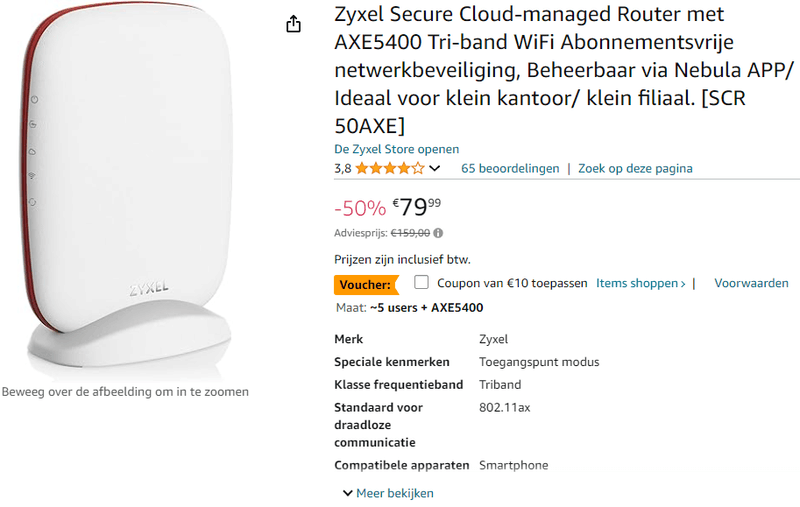Enable the €10 coupon checkbox
The width and height of the screenshot is (800, 507).
421,283
